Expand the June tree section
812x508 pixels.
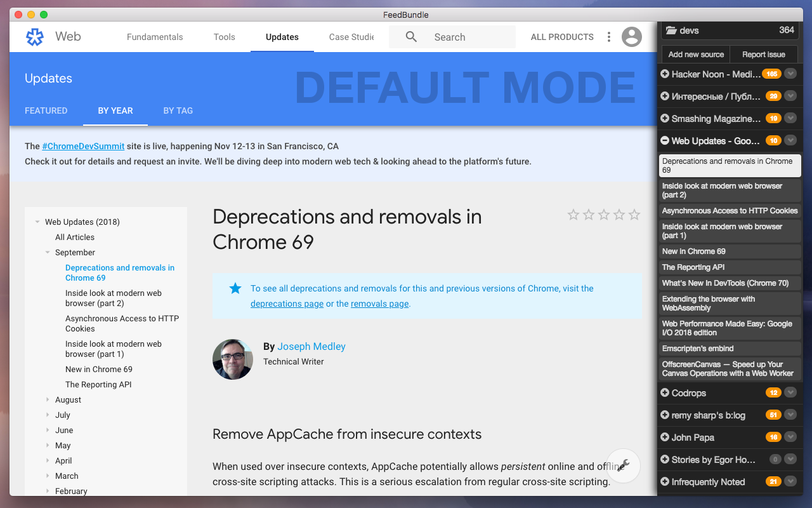[48, 431]
